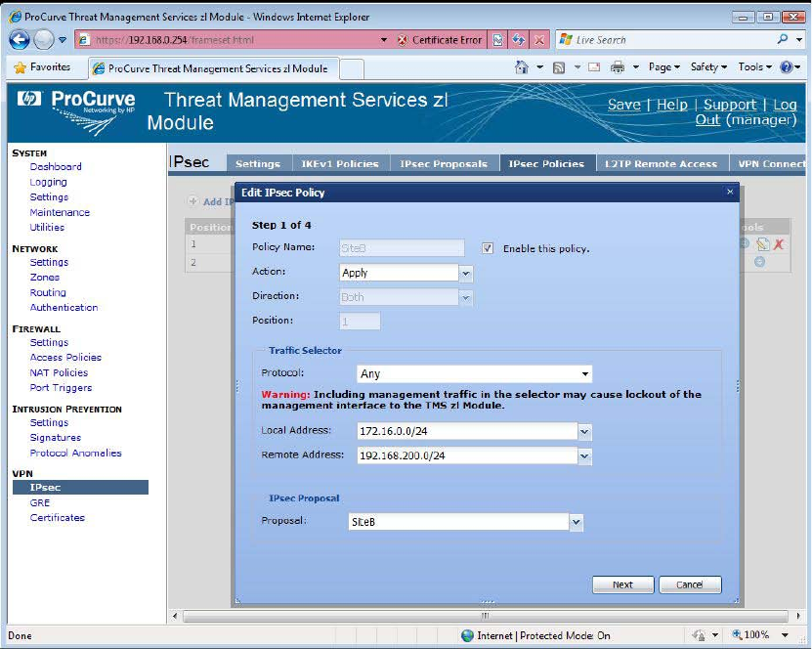Click the Position field
Image resolution: width=812 pixels, height=649 pixels.
click(360, 322)
